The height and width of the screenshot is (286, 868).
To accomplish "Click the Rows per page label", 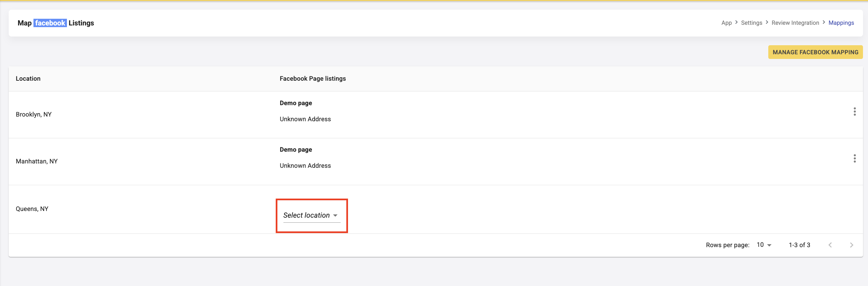I will (727, 245).
